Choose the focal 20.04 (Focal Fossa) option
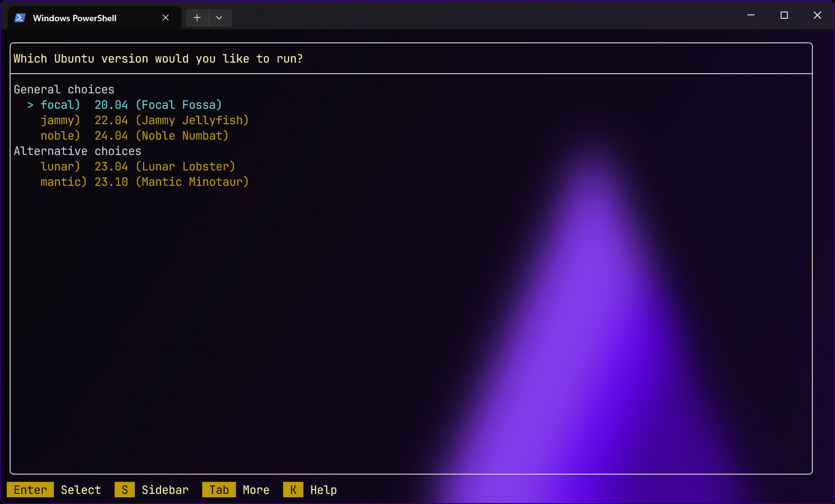 click(x=131, y=105)
